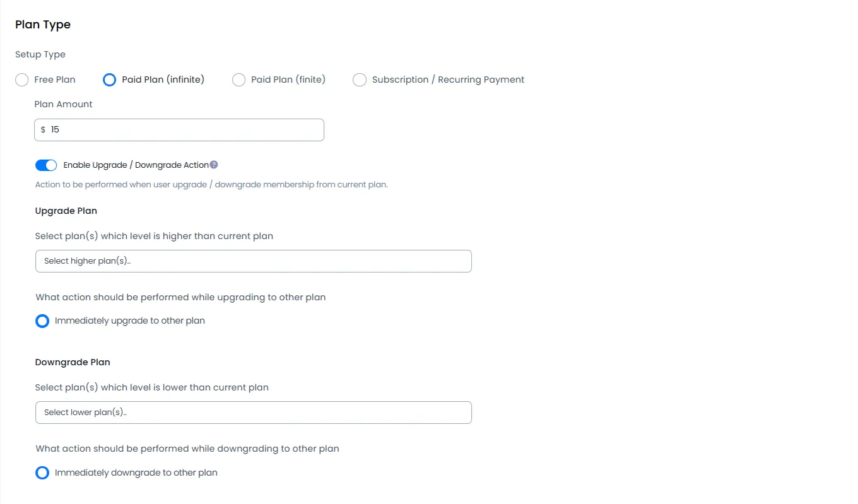
Task: Click the dollar sign in Plan Amount field
Action: (x=43, y=130)
